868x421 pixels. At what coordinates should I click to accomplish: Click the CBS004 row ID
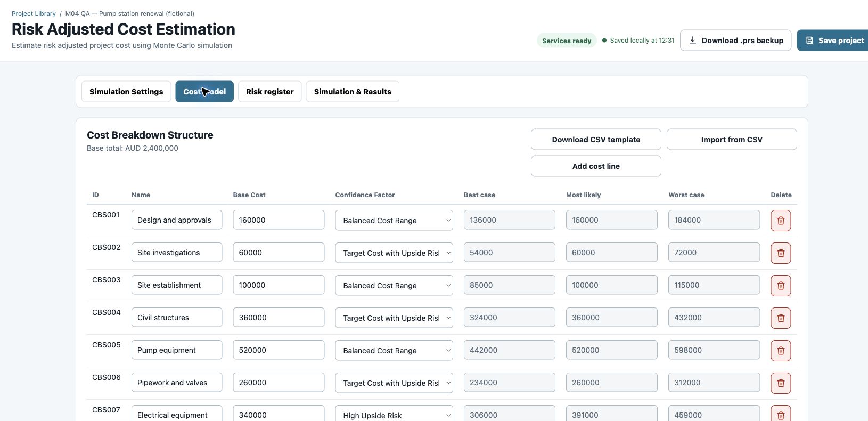107,312
